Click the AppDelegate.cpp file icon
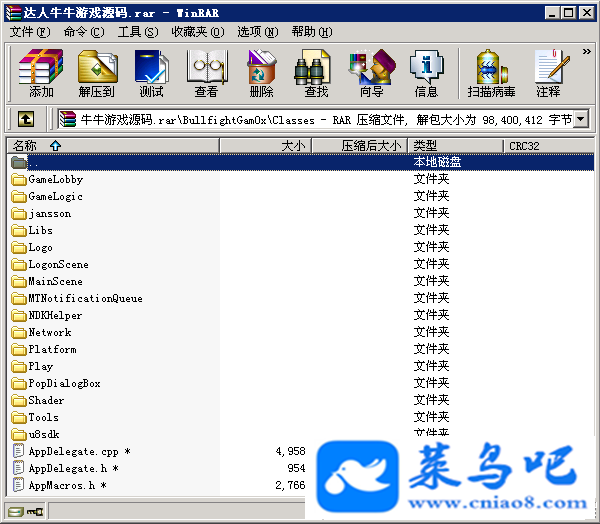600x524 pixels. coord(18,451)
